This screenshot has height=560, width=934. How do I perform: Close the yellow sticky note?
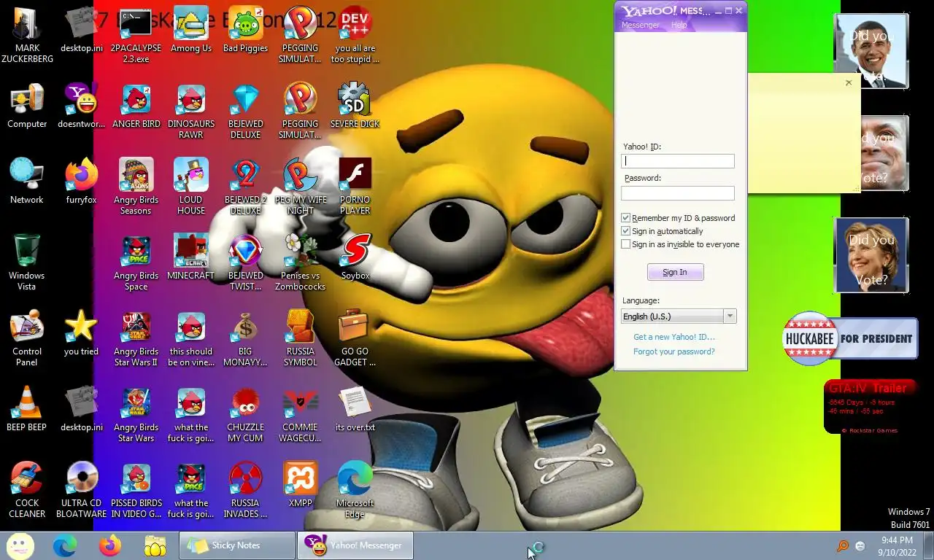click(x=849, y=83)
